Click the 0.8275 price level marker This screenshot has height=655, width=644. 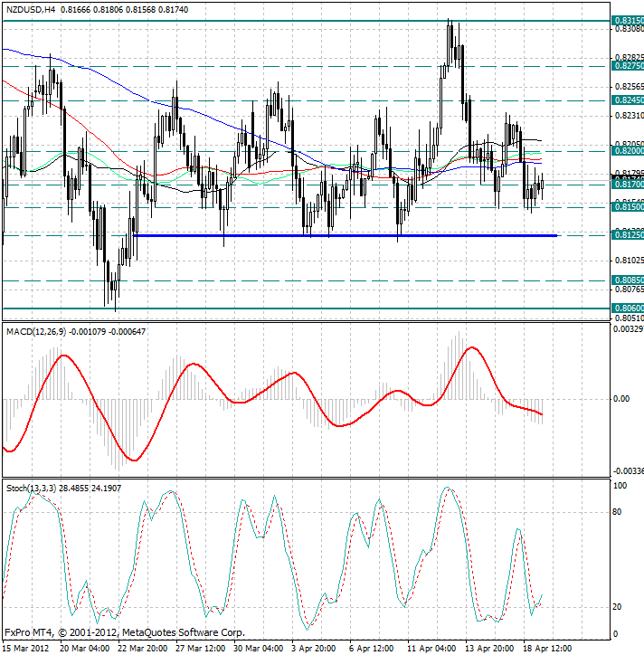628,66
